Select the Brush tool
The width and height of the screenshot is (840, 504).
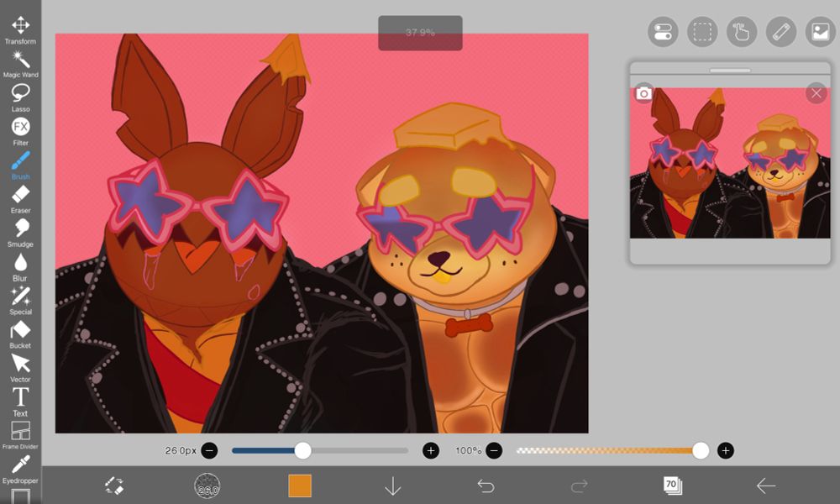[20, 165]
